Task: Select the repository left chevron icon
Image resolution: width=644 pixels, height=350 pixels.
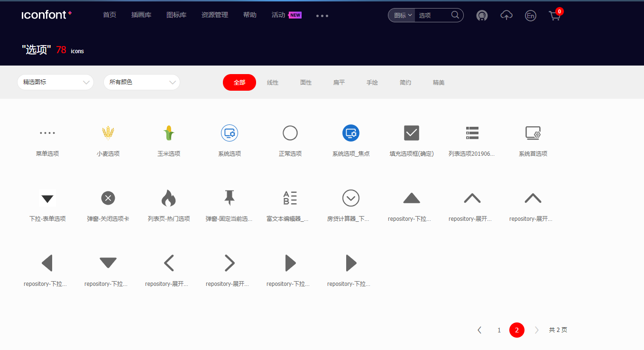Action: [169, 263]
